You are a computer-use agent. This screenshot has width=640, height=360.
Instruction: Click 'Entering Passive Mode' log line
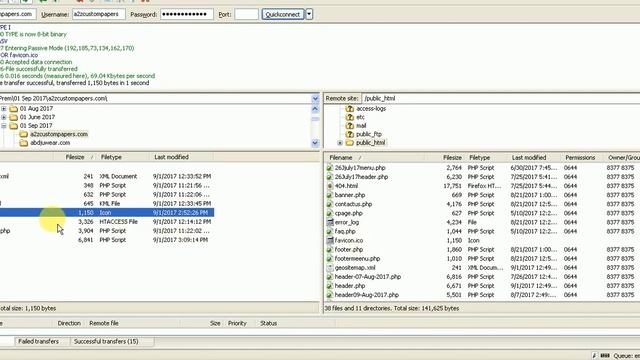click(67, 48)
